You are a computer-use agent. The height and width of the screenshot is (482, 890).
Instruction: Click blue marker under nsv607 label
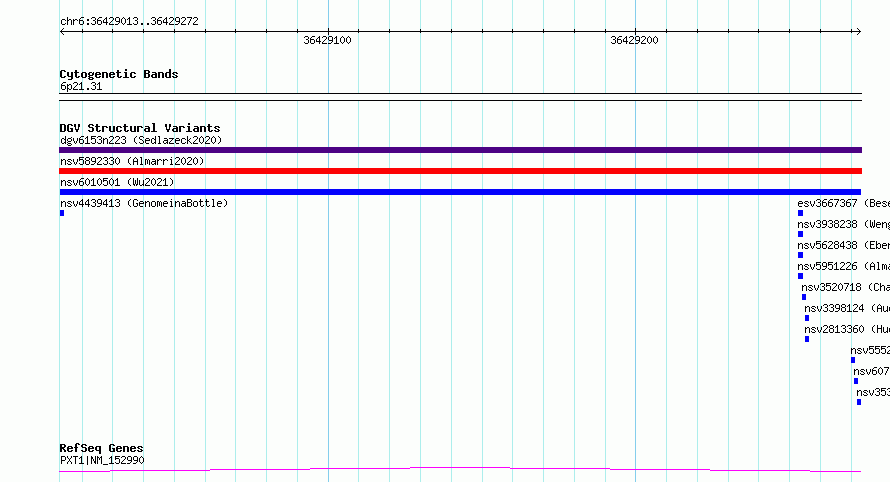(856, 381)
